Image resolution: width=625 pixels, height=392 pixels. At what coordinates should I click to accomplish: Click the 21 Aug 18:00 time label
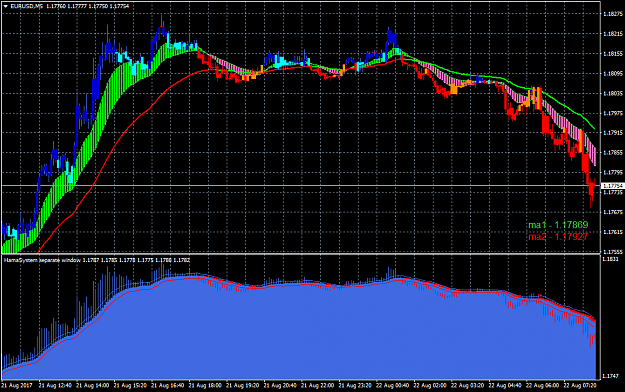coord(205,386)
